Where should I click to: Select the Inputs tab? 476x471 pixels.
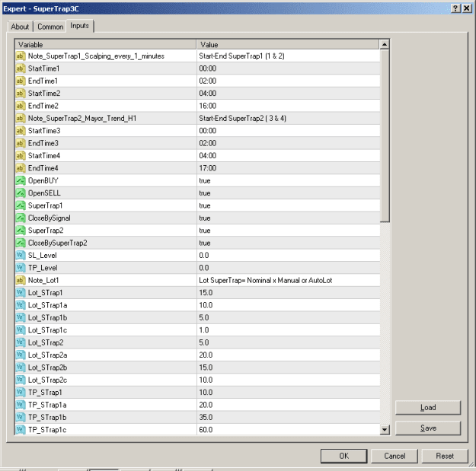pyautogui.click(x=80, y=26)
